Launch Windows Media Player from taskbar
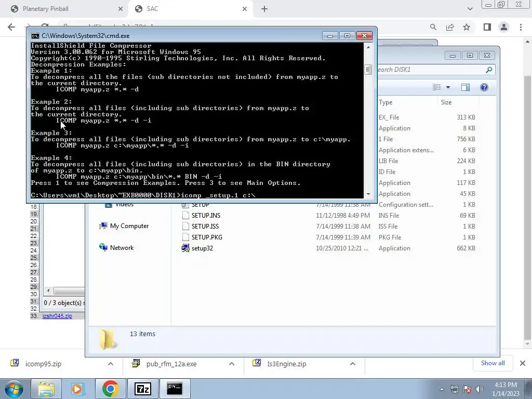 [x=77, y=389]
